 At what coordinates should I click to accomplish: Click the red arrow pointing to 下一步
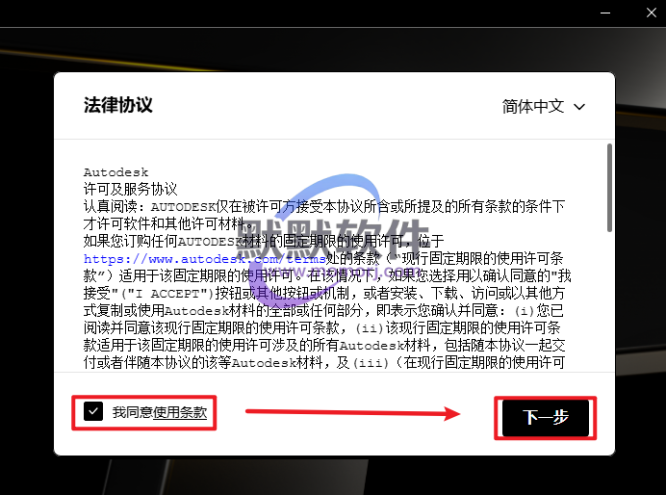[x=352, y=412]
